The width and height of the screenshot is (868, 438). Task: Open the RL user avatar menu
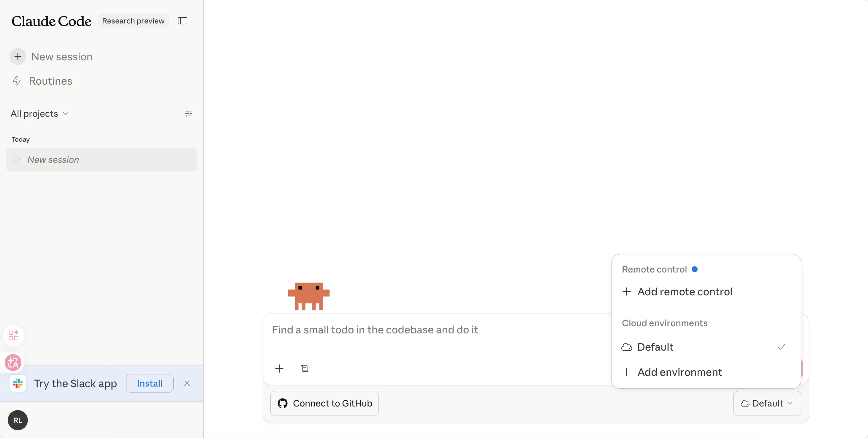[18, 420]
